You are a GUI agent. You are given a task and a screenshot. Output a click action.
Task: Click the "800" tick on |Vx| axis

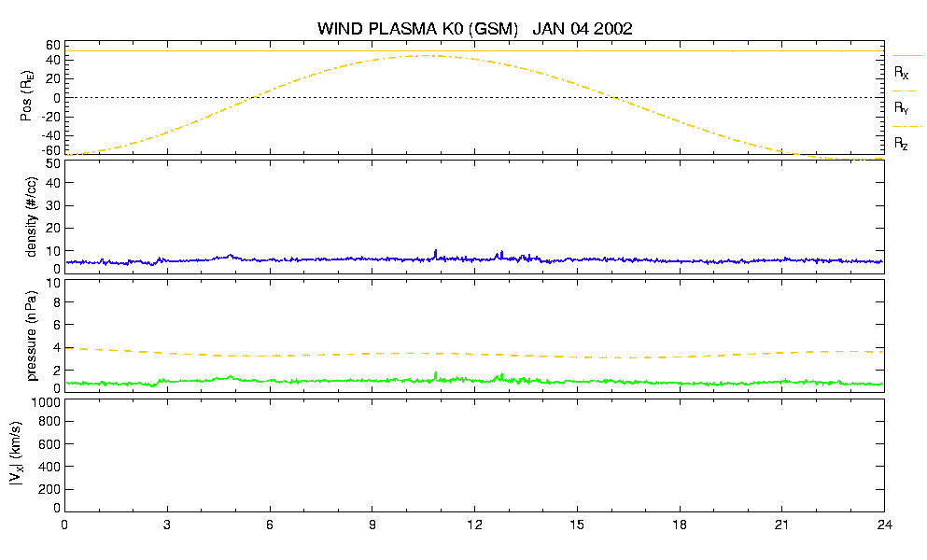pos(49,422)
